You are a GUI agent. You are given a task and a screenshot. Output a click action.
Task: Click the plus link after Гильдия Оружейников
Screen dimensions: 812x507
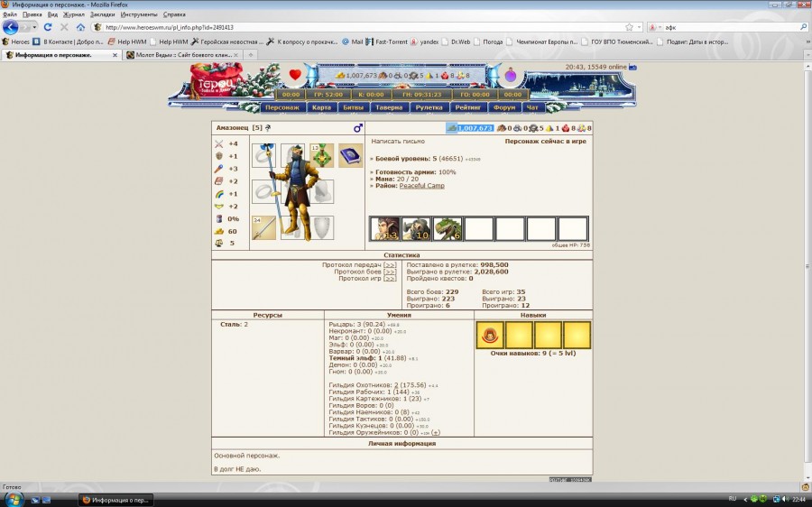point(436,432)
